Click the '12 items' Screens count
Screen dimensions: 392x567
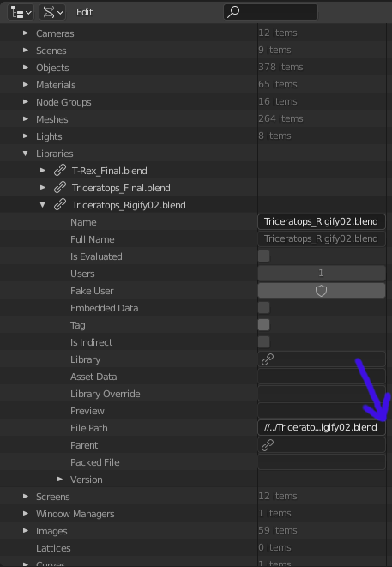pyautogui.click(x=278, y=496)
